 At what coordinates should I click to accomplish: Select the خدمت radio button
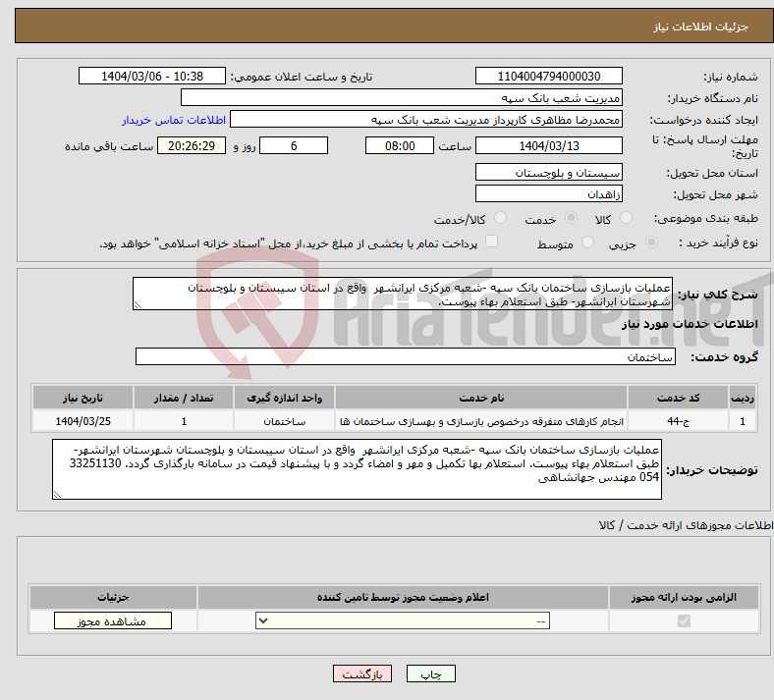tap(571, 218)
